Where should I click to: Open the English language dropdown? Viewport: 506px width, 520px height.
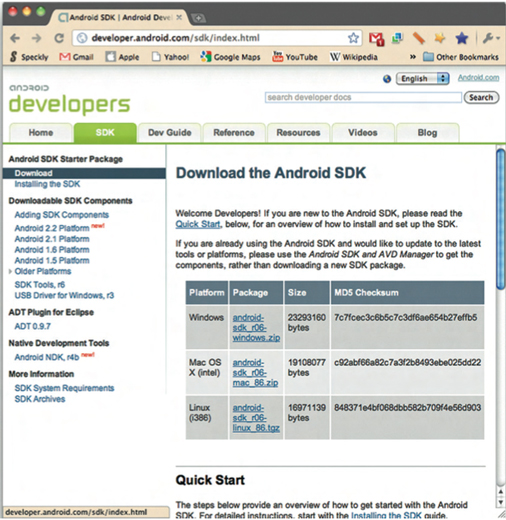[422, 79]
